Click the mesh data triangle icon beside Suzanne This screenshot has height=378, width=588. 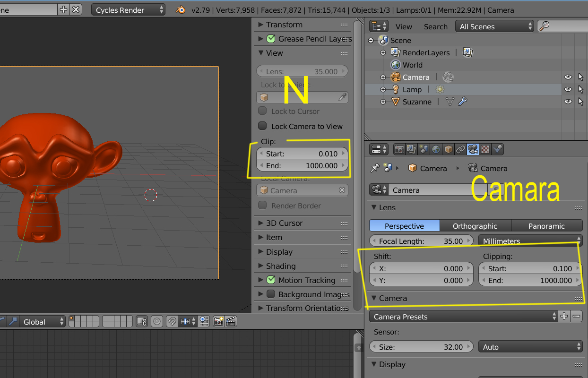(x=450, y=102)
